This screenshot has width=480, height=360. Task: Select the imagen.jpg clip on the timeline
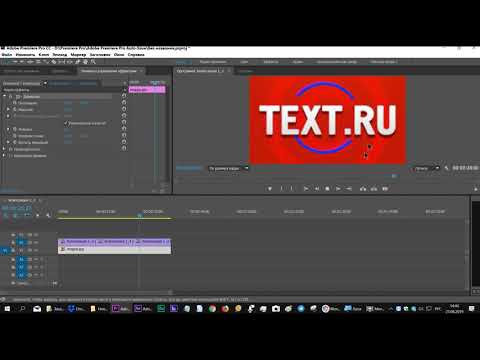click(115, 250)
